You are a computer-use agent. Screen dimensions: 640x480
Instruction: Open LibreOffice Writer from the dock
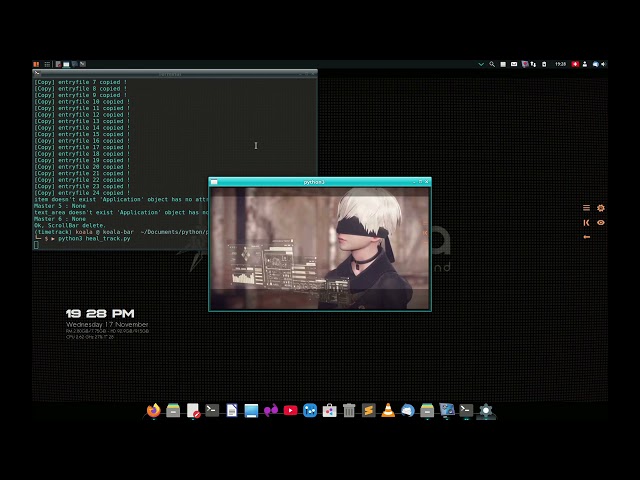(x=232, y=410)
